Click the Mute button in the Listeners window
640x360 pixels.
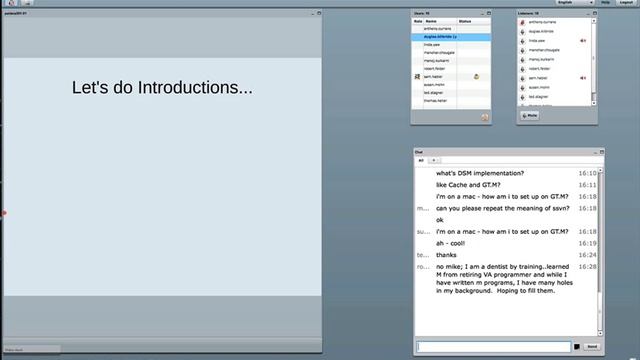(530, 116)
